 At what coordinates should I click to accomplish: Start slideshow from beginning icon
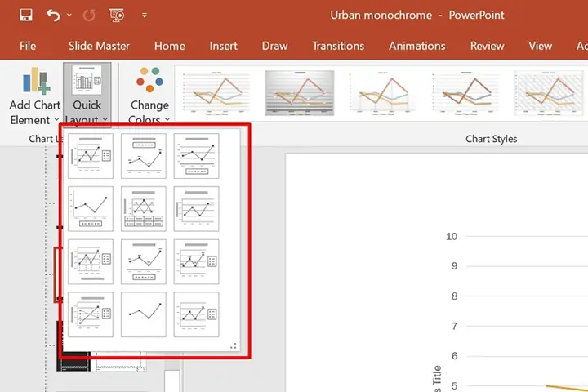tap(117, 15)
